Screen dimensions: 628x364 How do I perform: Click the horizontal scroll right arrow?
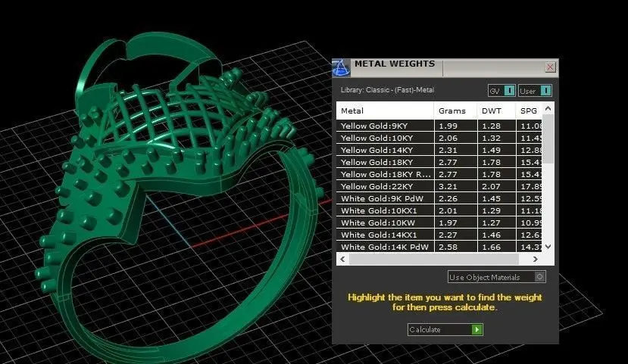click(x=536, y=260)
